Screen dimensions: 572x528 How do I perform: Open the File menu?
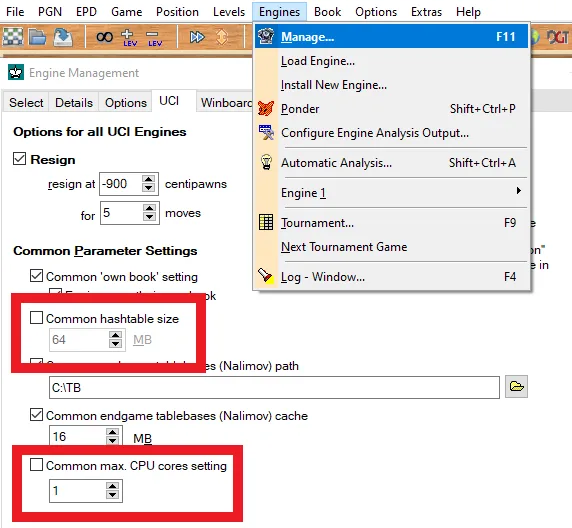(x=15, y=12)
